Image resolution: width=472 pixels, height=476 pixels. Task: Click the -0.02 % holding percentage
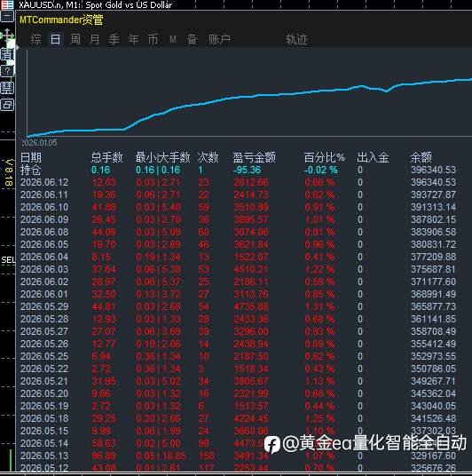[321, 170]
